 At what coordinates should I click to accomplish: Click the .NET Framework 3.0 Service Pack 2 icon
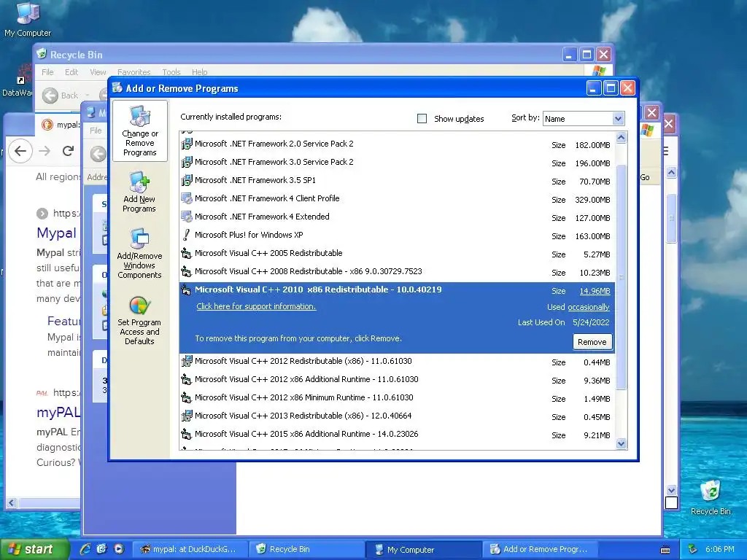187,162
